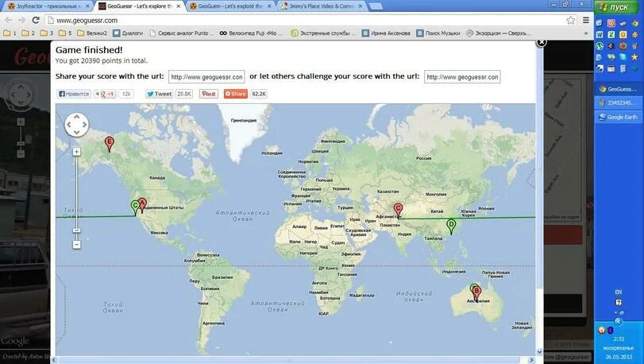Zoom in with the map plus button
Screen dimensions: 644x364
(76, 152)
